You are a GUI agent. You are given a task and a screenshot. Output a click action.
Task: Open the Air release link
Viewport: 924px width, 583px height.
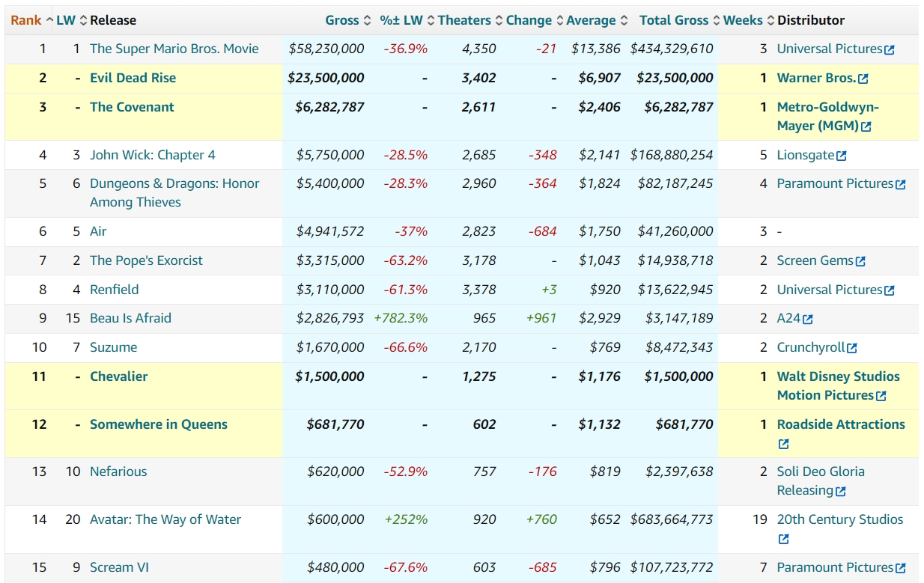(98, 231)
